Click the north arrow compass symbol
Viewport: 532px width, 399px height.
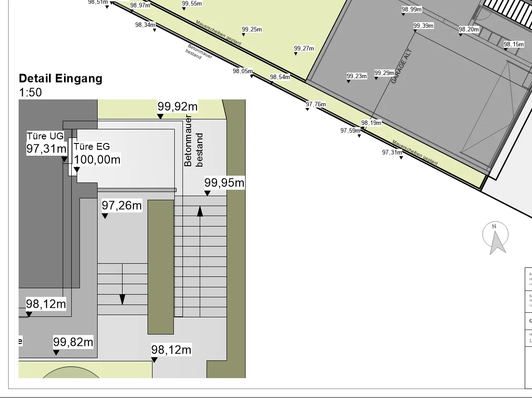[496, 238]
